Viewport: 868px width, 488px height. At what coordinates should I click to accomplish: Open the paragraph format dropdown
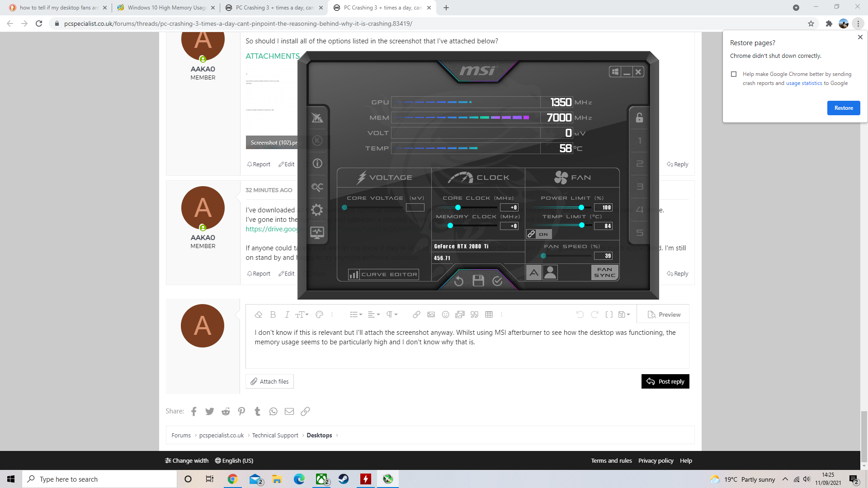point(392,314)
